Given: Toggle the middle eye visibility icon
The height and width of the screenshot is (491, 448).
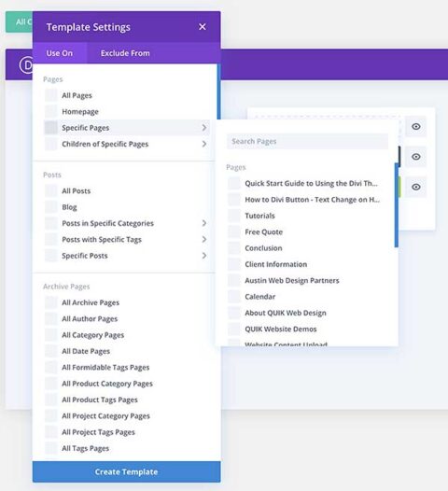Looking at the screenshot, I should [415, 157].
